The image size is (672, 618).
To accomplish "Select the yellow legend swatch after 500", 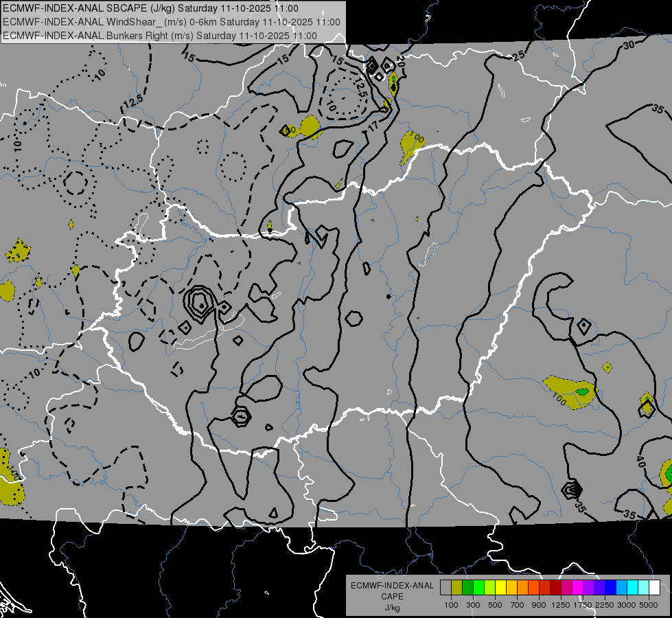I will tap(500, 588).
